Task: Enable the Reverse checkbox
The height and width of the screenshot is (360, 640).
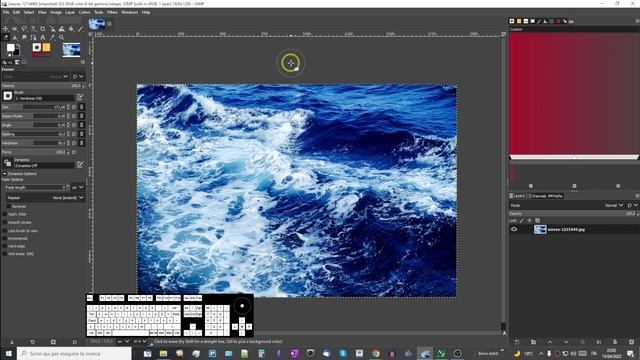Action: [9, 206]
